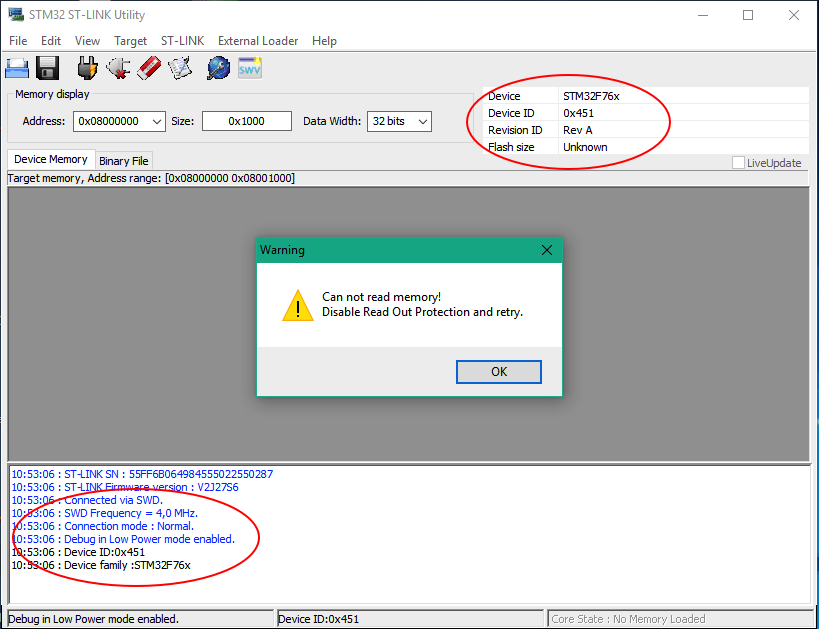Open the External Loader menu
Screen dimensions: 819x629
pos(258,41)
